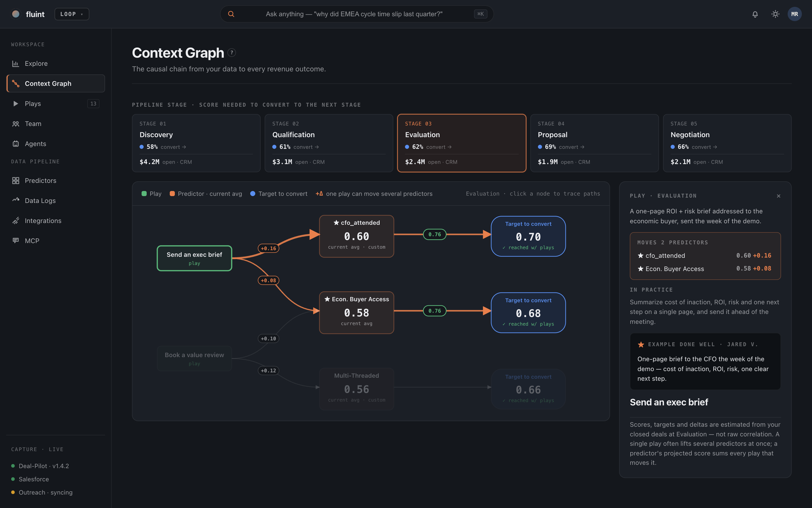The image size is (812, 508).
Task: Click the Send an exec brief play node
Action: pos(194,258)
